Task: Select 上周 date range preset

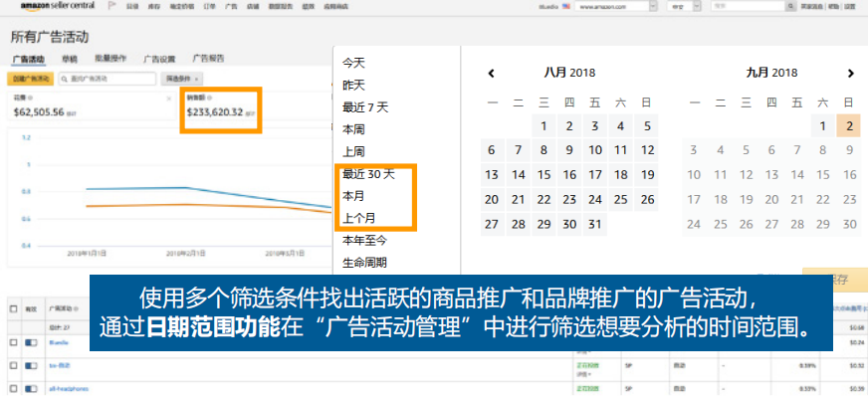Action: pyautogui.click(x=353, y=151)
